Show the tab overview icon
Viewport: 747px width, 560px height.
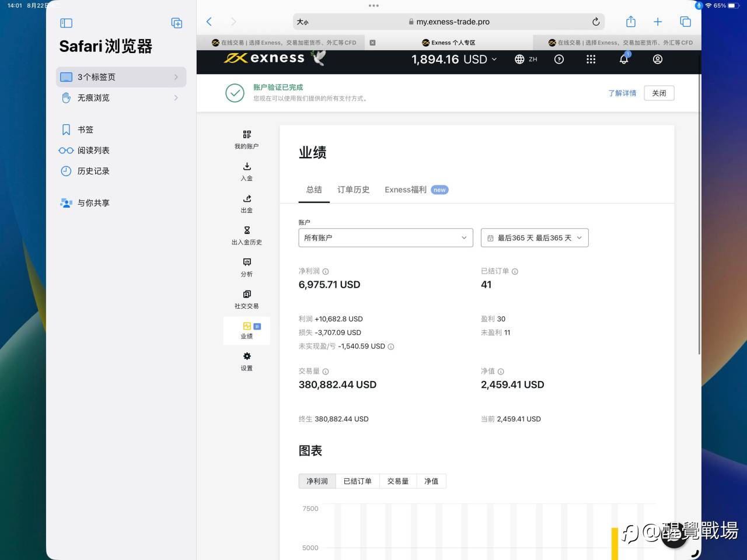tap(686, 22)
